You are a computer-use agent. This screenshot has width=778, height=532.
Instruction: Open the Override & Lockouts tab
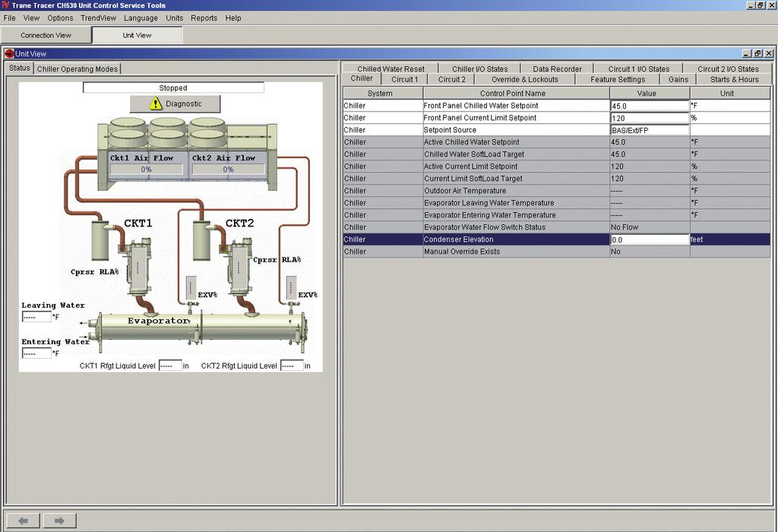(x=525, y=79)
